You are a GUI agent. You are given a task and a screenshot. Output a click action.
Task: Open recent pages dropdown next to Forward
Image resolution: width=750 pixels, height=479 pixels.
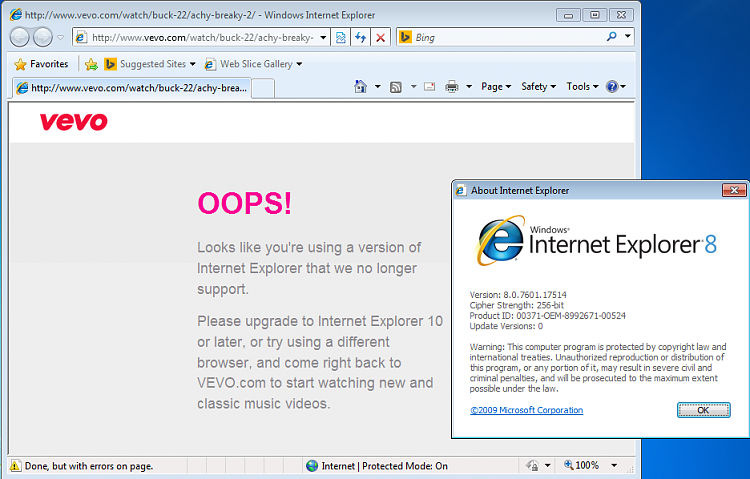coord(61,37)
